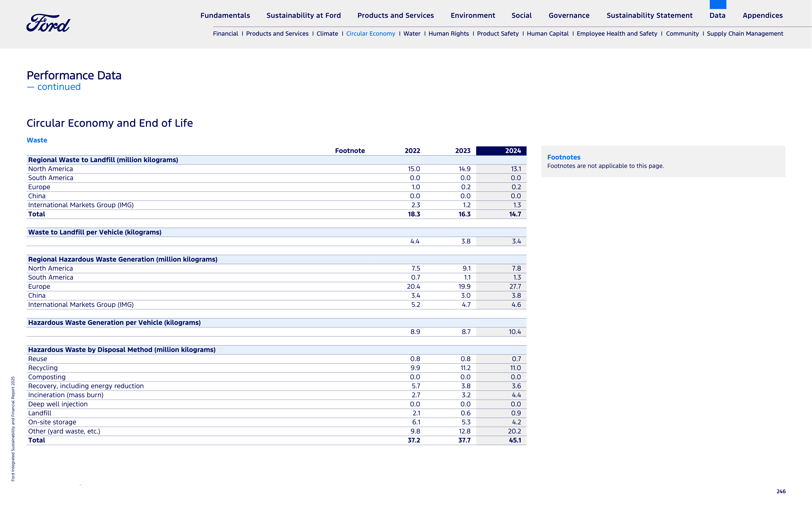
Task: Click the Circular Economy and End of Life heading
Action: point(110,123)
